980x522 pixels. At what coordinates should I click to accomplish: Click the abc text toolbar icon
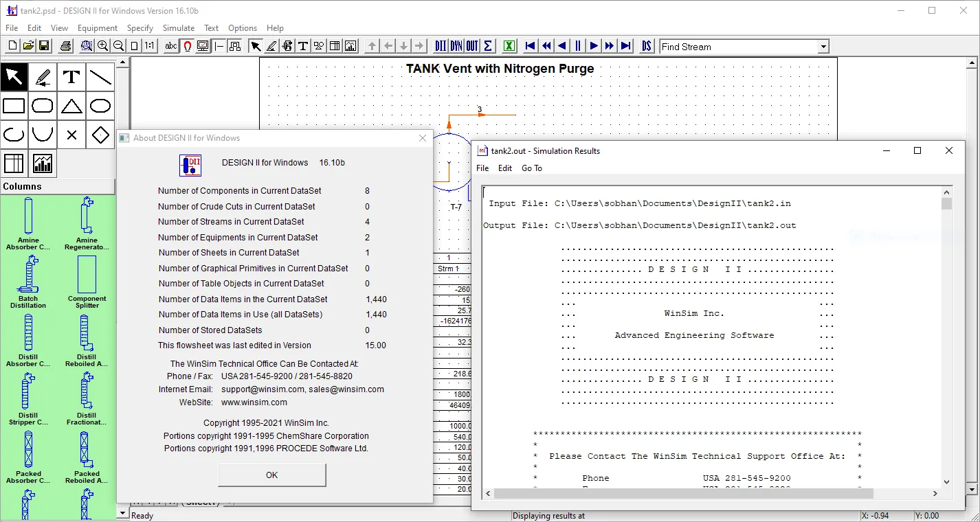click(x=171, y=46)
